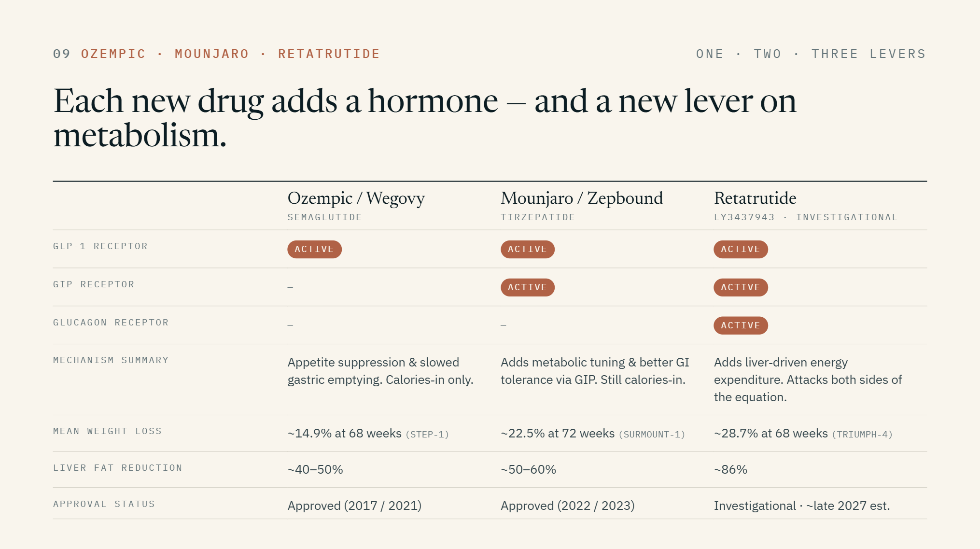Click the Approved (2022 / 2023) status text
980x549 pixels.
[567, 506]
